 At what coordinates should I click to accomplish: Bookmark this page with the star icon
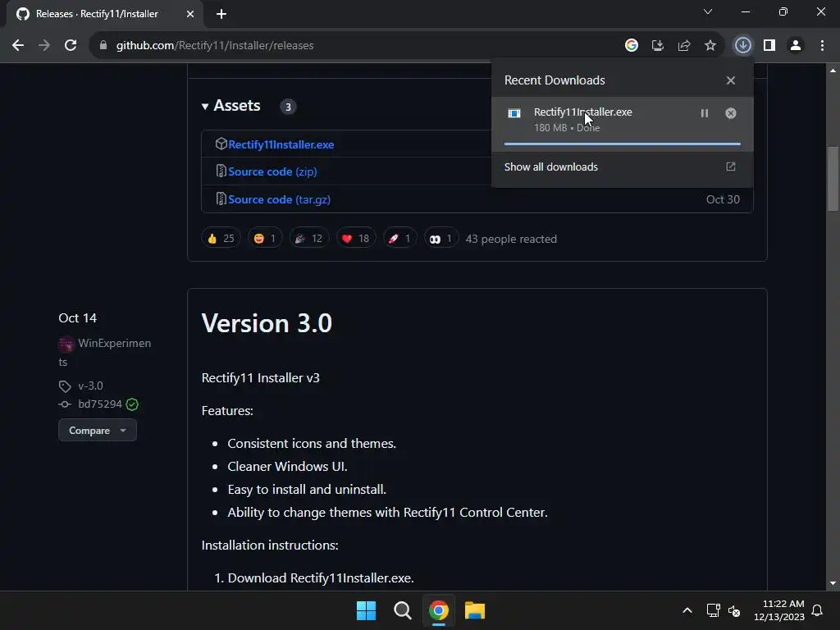(710, 46)
